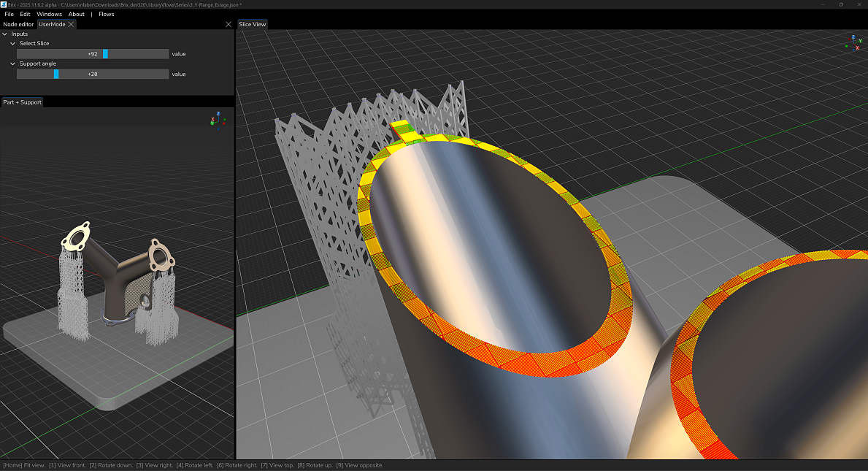
Task: Select the Slice View tab
Action: 252,23
